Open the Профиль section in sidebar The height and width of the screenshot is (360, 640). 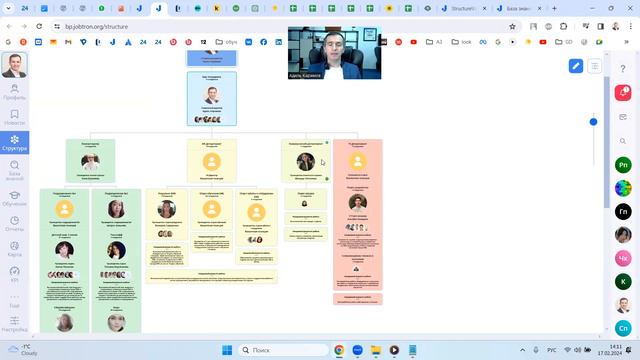pos(14,92)
